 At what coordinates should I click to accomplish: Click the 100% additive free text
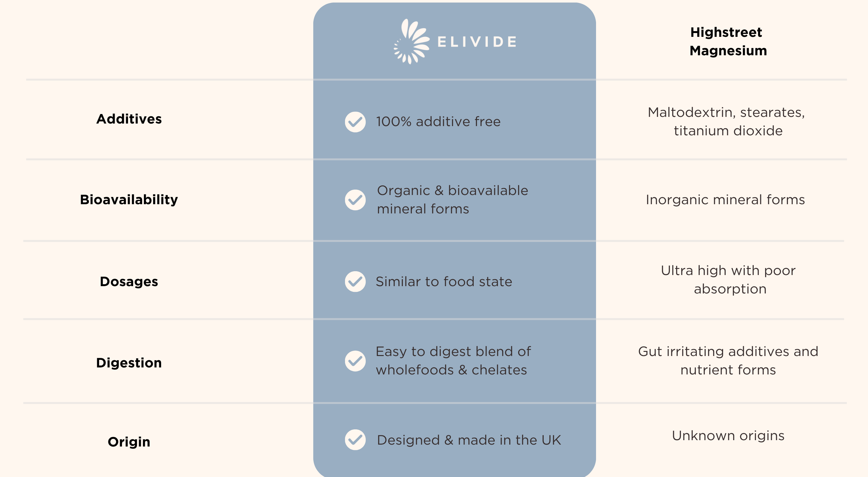[438, 122]
